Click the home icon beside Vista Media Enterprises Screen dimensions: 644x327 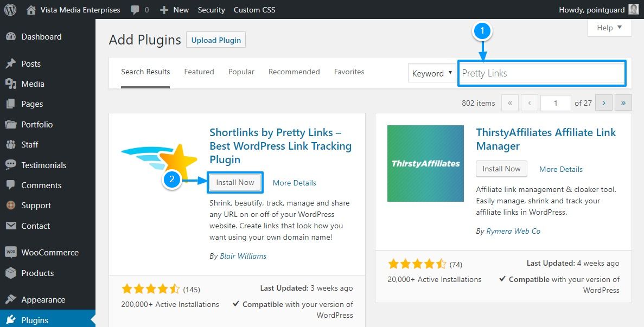click(x=31, y=10)
